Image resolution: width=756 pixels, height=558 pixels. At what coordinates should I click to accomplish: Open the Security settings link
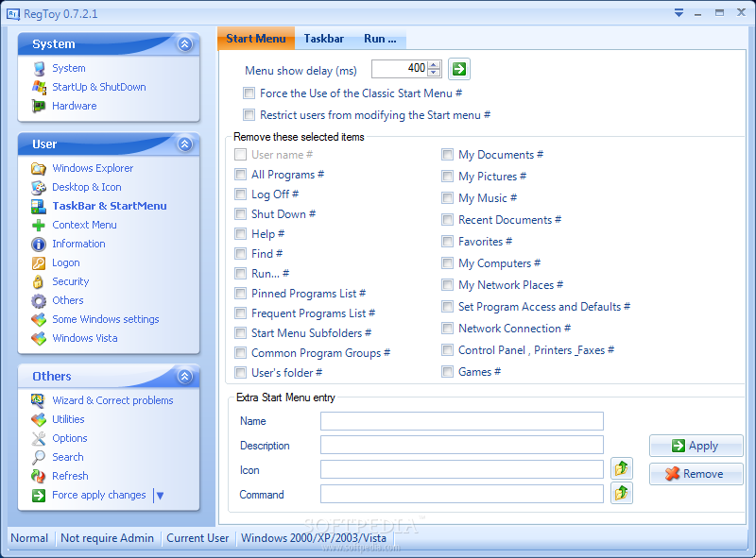70,281
